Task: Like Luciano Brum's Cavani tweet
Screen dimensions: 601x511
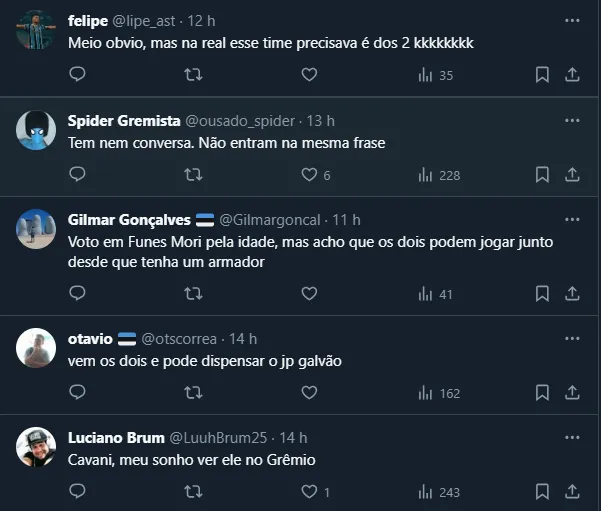Action: click(309, 492)
